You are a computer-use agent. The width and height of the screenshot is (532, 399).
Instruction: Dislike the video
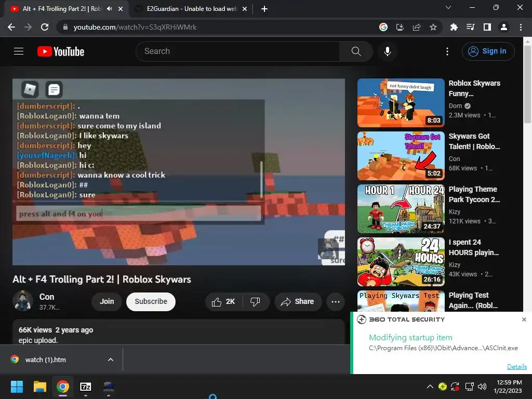coord(256,302)
